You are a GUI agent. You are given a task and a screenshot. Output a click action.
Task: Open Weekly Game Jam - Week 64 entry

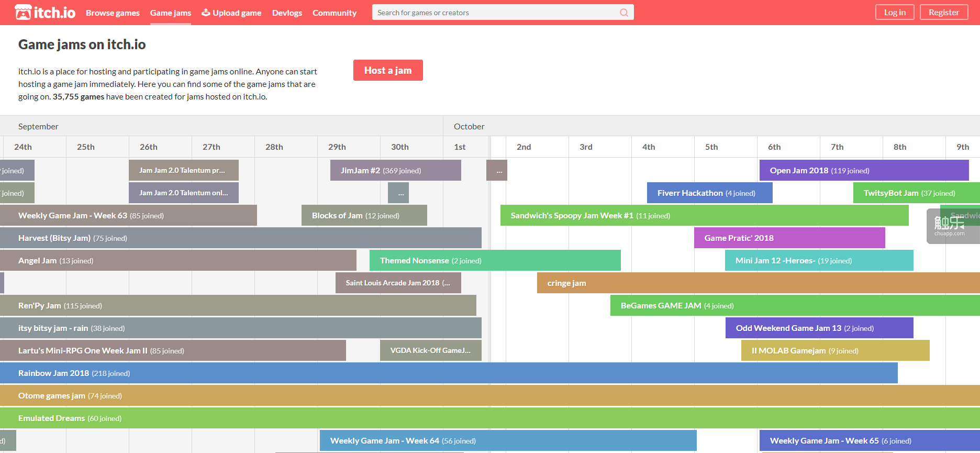pos(508,440)
